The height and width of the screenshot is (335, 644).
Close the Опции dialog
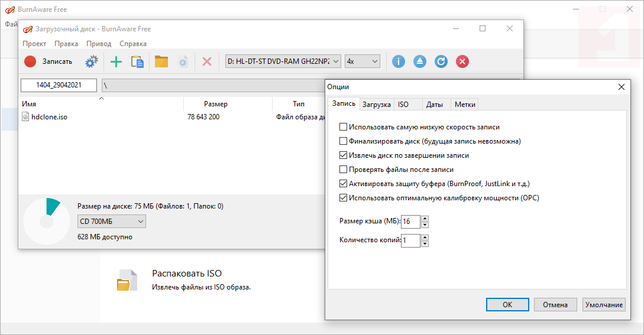pos(622,87)
